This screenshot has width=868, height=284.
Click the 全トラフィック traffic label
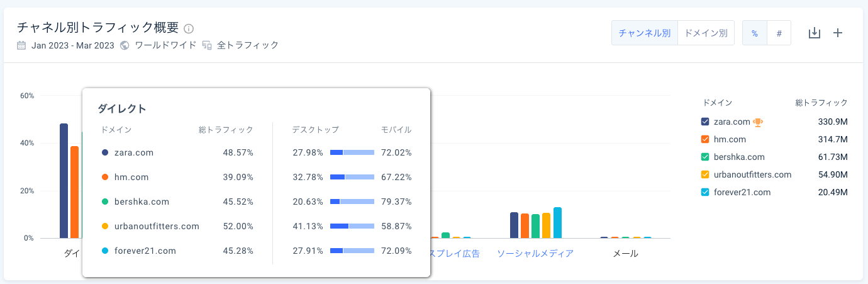[248, 45]
